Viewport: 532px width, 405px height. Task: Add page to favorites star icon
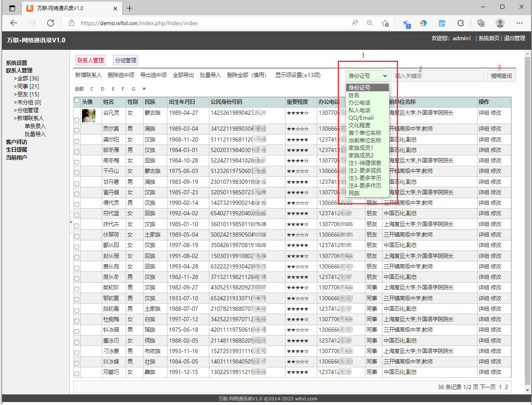coord(385,23)
